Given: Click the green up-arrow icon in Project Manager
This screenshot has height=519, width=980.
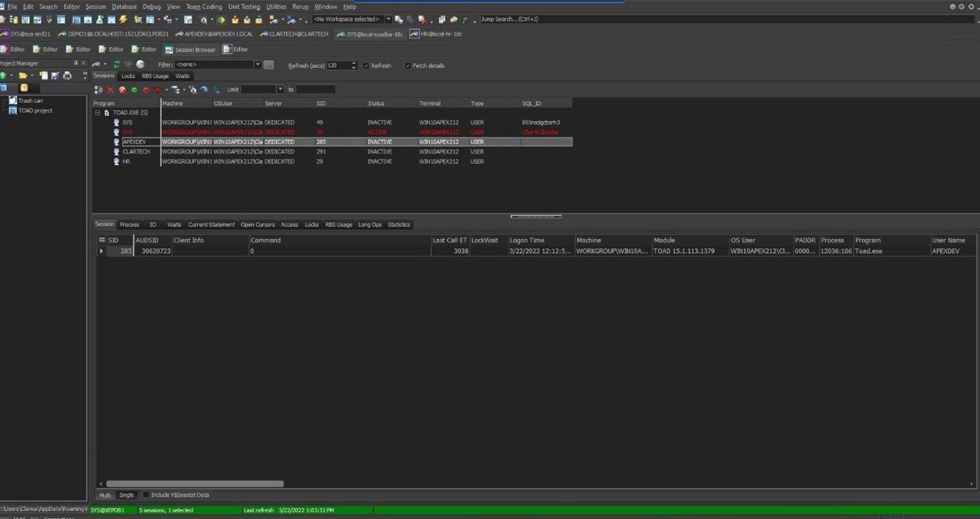Looking at the screenshot, I should (3, 75).
